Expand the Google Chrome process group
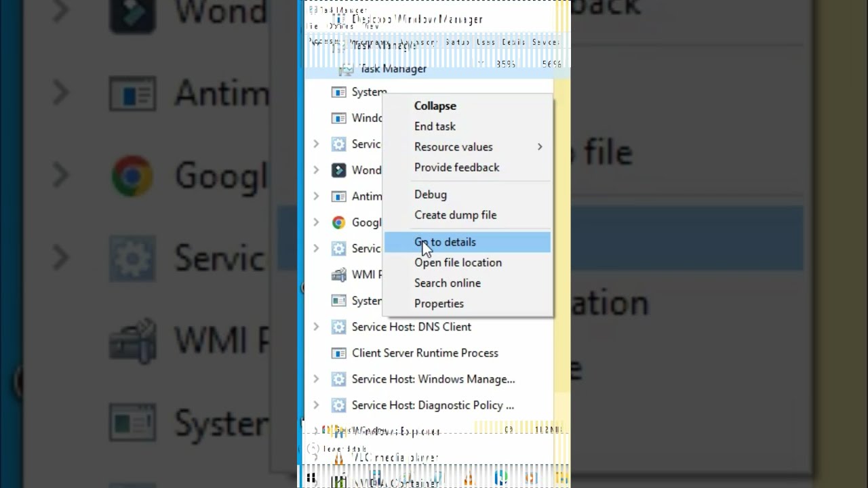The width and height of the screenshot is (868, 488). [x=316, y=222]
